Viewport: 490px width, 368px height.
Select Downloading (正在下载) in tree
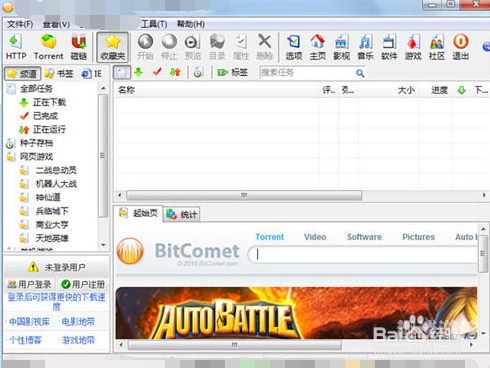pos(49,102)
